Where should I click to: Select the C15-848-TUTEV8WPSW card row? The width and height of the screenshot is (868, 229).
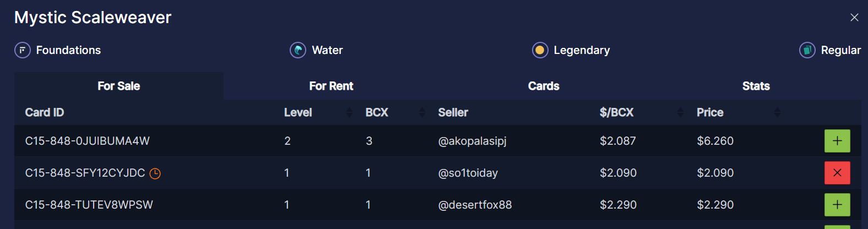click(x=89, y=205)
